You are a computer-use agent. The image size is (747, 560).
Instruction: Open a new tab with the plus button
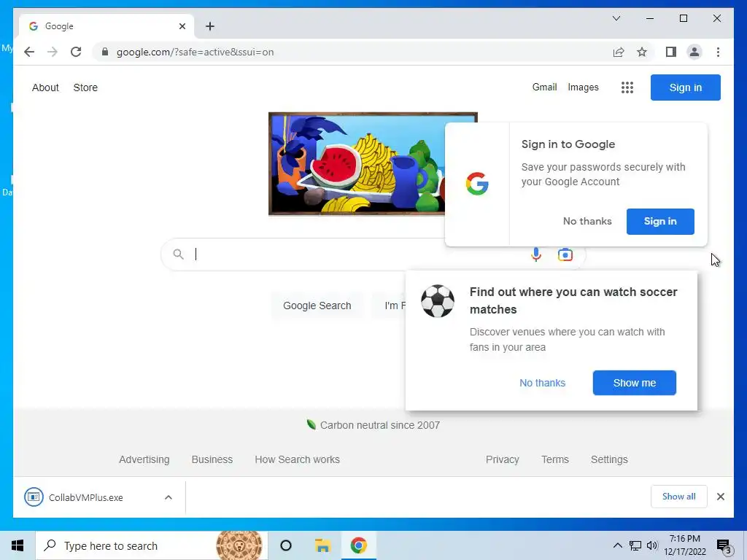(210, 26)
